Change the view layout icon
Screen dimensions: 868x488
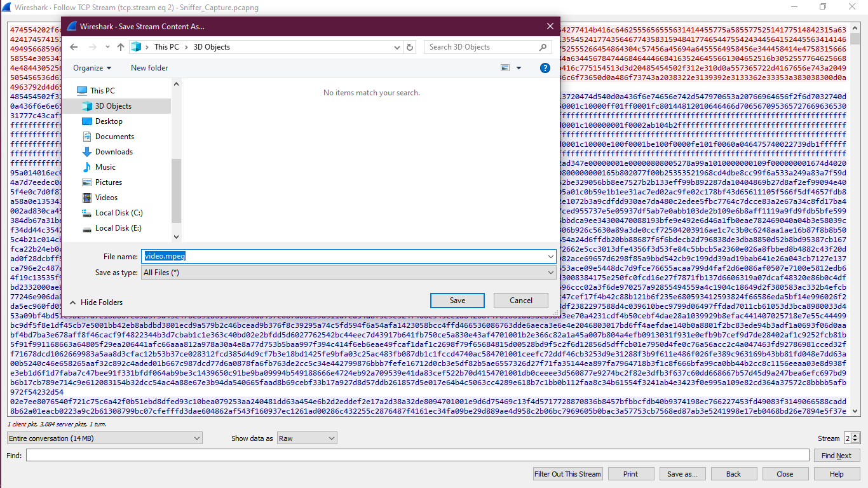(506, 68)
